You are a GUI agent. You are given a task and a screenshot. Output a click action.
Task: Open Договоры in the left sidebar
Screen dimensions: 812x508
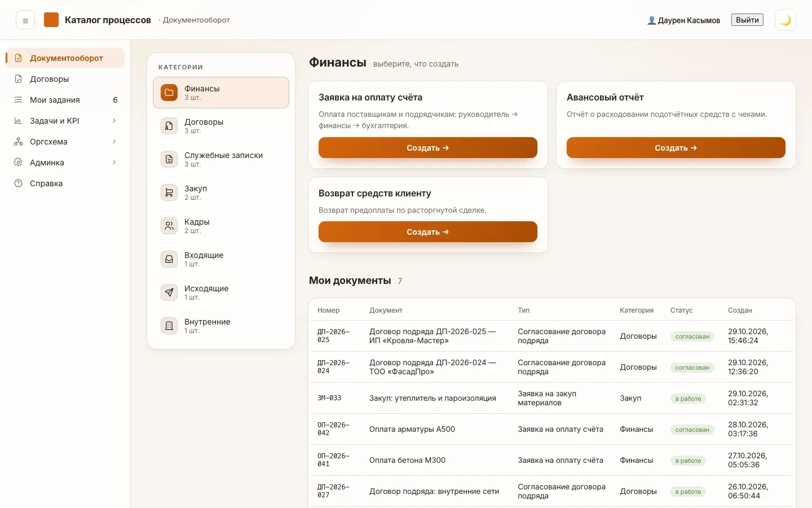pyautogui.click(x=65, y=79)
